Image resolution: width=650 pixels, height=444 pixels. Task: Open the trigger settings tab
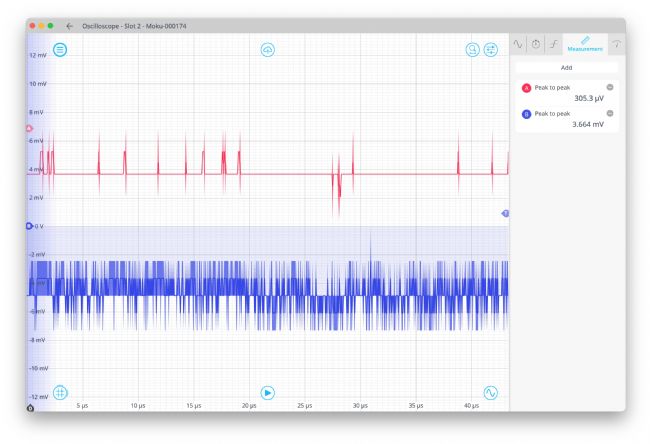point(554,45)
